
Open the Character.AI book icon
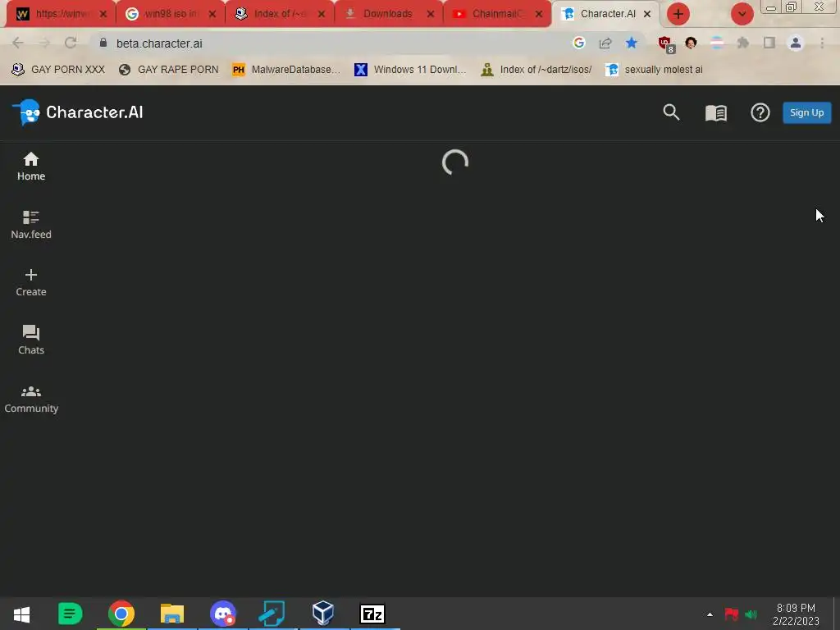(715, 112)
